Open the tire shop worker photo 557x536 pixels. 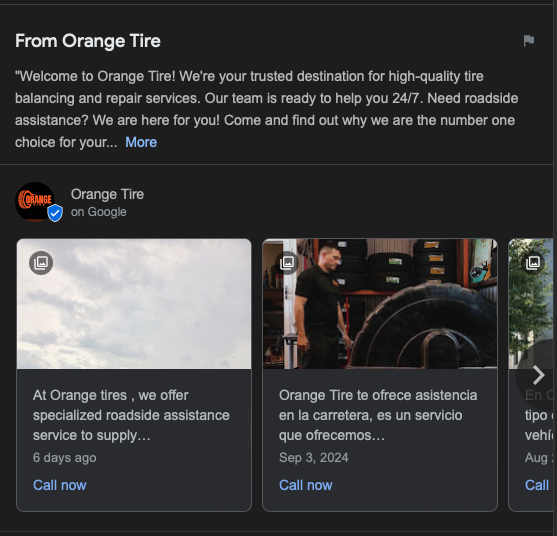click(380, 304)
